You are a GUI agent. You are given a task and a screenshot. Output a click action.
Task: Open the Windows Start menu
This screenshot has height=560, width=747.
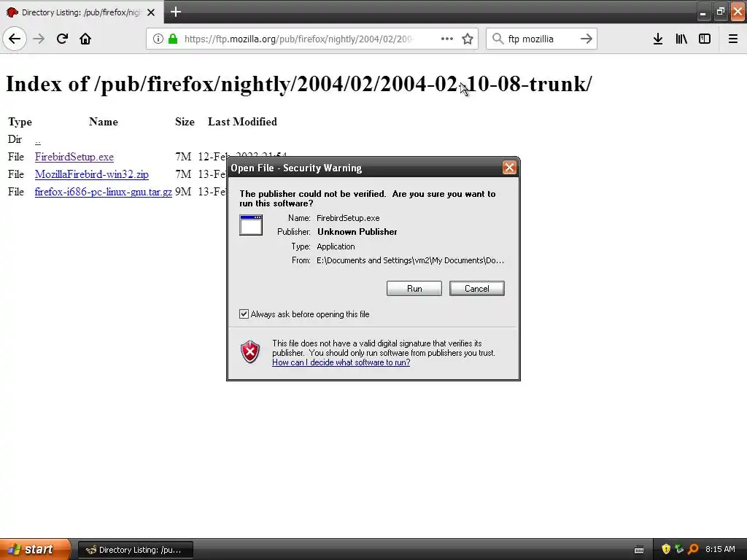pyautogui.click(x=35, y=550)
